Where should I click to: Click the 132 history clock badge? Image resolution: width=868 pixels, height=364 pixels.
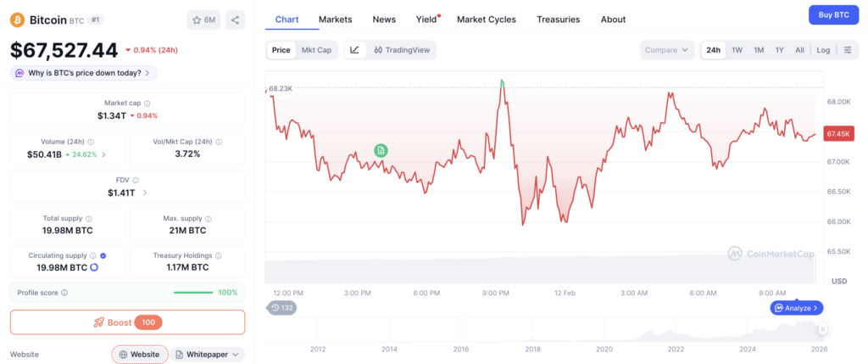coord(282,307)
